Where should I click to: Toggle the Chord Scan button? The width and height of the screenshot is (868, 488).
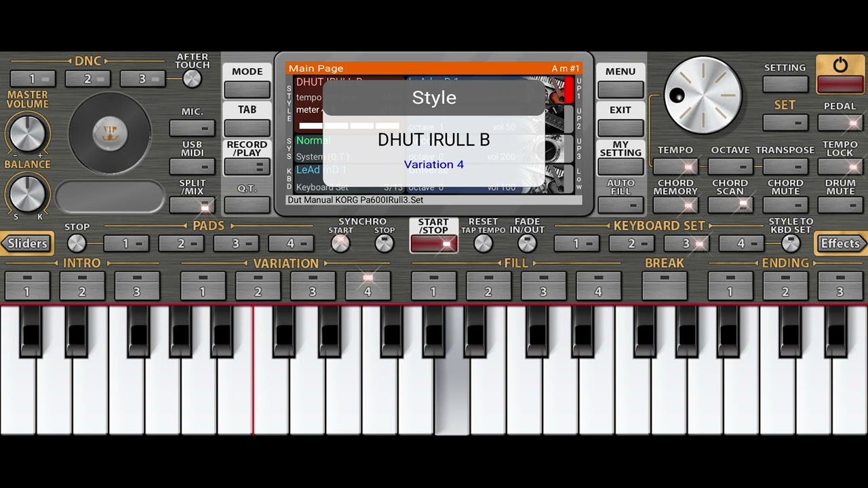click(x=730, y=205)
